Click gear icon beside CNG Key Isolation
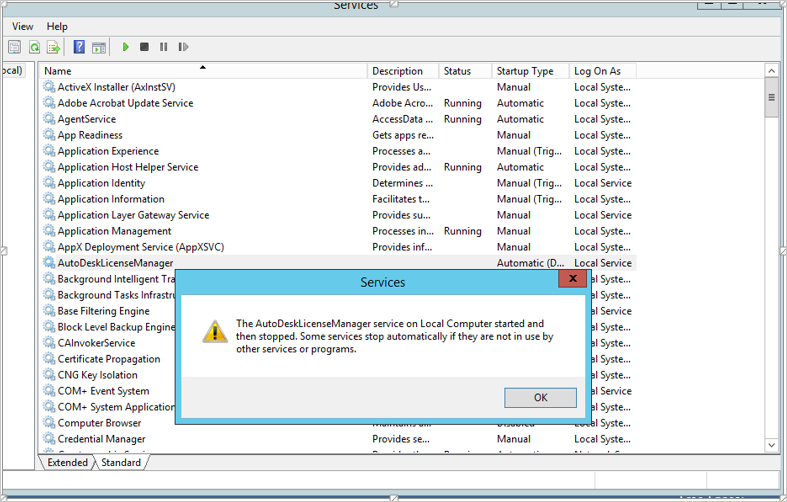787x502 pixels. 49,374
